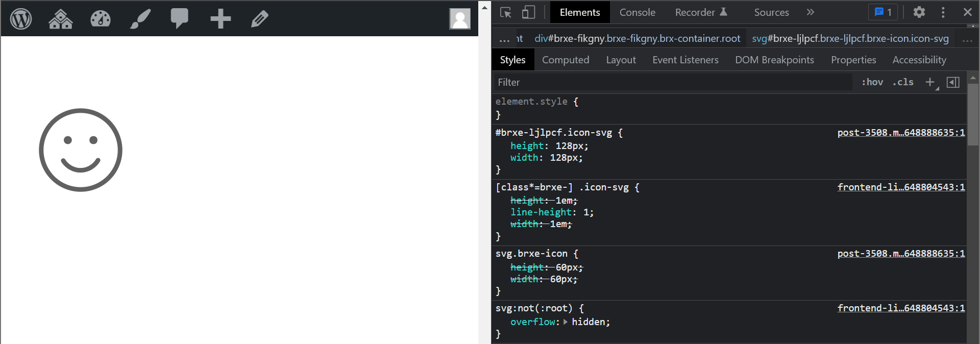Select the Event Listeners sub-tab
Image resolution: width=980 pixels, height=344 pixels.
[685, 60]
